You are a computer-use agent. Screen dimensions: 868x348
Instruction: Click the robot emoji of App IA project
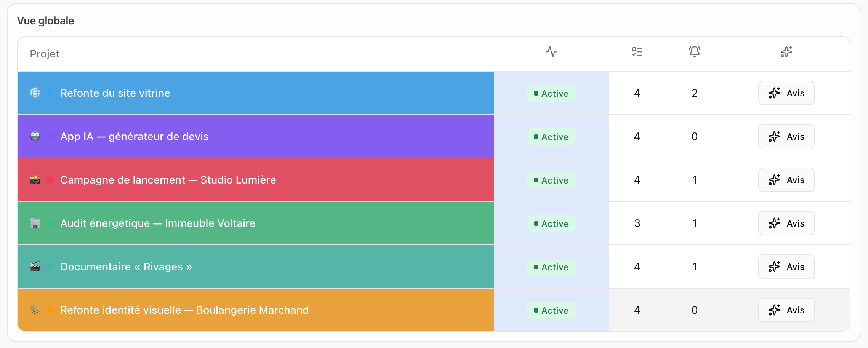click(x=35, y=136)
